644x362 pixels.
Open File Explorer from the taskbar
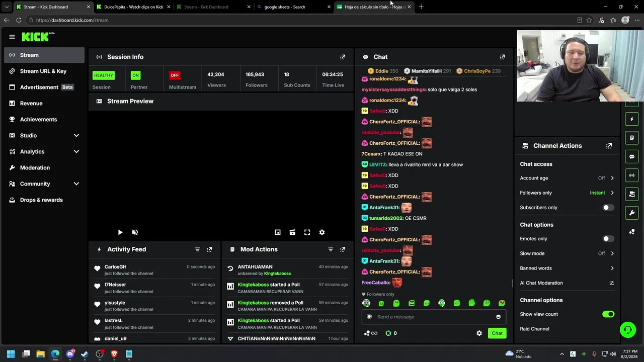40,354
